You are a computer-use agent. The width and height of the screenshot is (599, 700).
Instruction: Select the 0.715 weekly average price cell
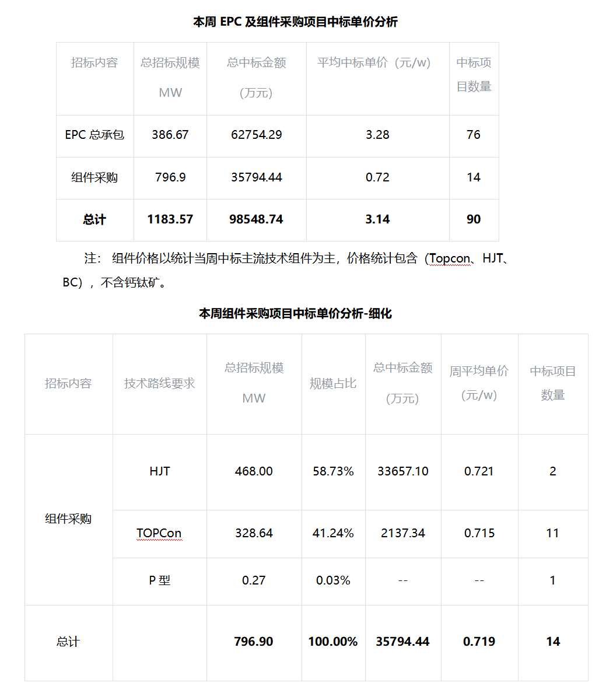479,533
